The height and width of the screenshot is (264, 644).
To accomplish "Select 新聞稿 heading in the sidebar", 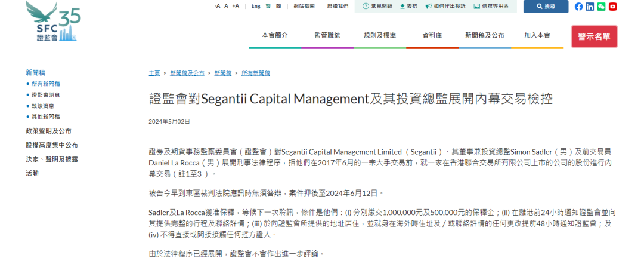I will (35, 72).
